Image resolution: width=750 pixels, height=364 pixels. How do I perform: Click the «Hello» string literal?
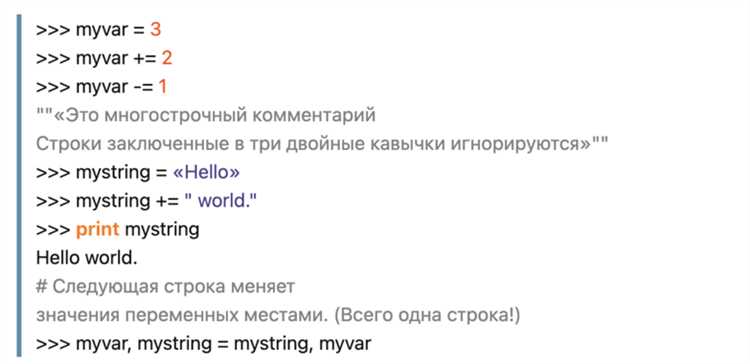206,173
